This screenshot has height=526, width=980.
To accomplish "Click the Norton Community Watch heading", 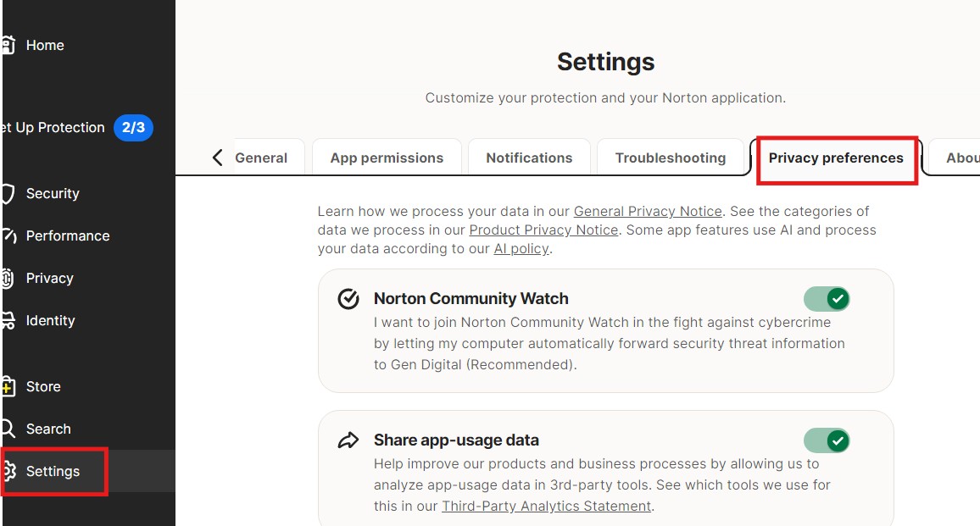I will tap(471, 299).
